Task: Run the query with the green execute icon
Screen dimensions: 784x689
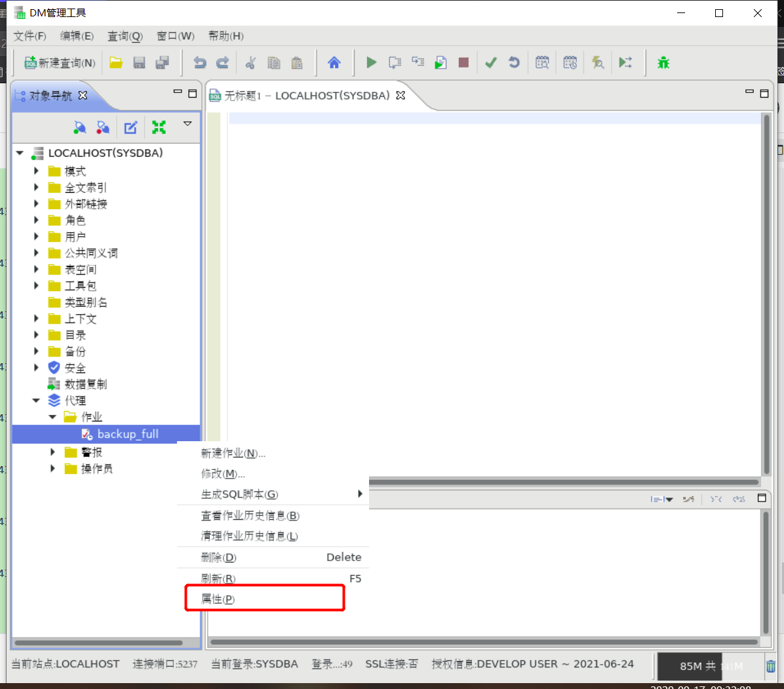Action: click(x=371, y=62)
